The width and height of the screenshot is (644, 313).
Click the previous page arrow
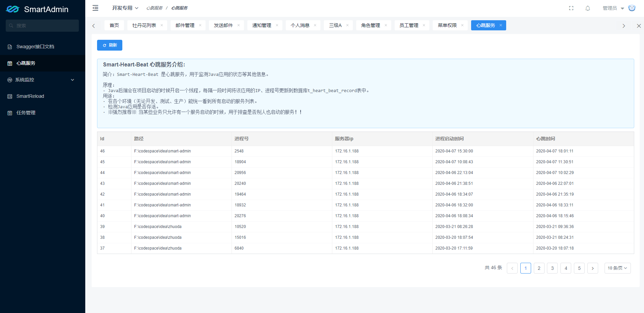512,268
